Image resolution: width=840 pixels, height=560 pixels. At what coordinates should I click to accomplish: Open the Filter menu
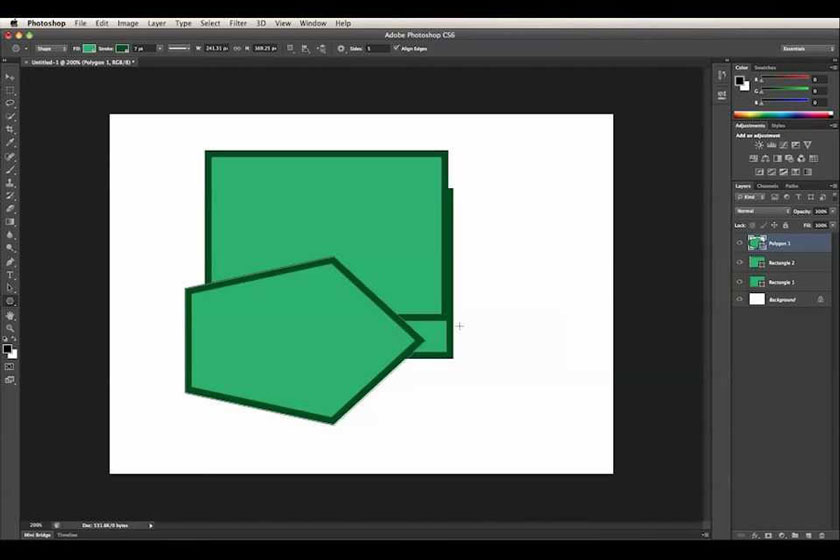(238, 24)
